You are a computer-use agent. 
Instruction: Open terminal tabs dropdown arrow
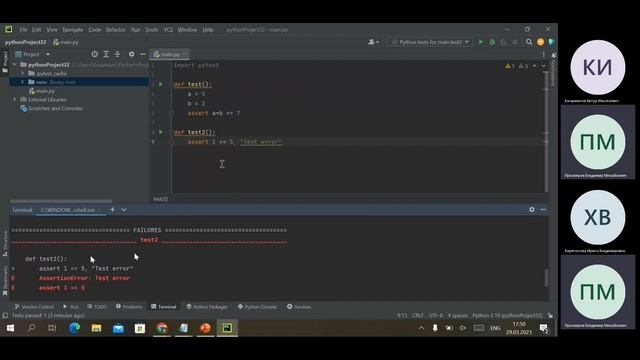(x=124, y=210)
